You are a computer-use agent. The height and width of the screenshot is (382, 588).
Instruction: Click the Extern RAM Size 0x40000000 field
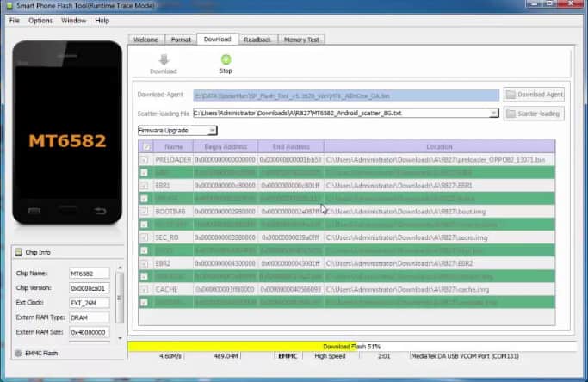pyautogui.click(x=90, y=332)
